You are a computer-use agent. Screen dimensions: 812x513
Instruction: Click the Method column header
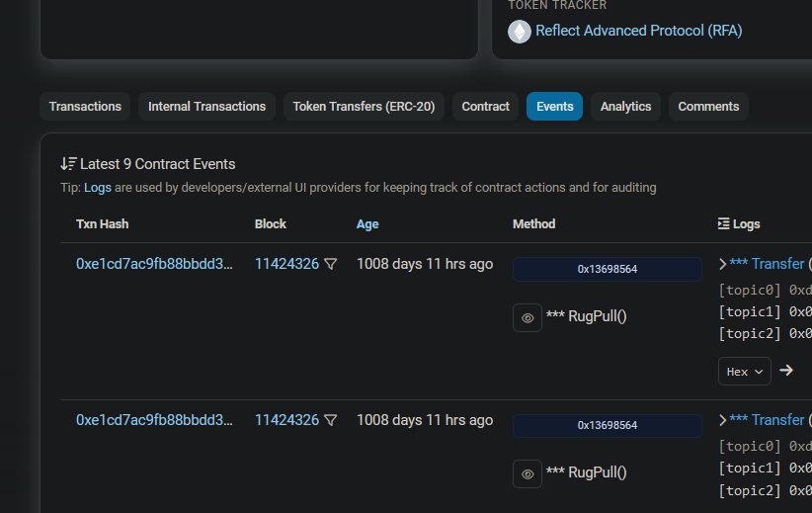click(533, 224)
